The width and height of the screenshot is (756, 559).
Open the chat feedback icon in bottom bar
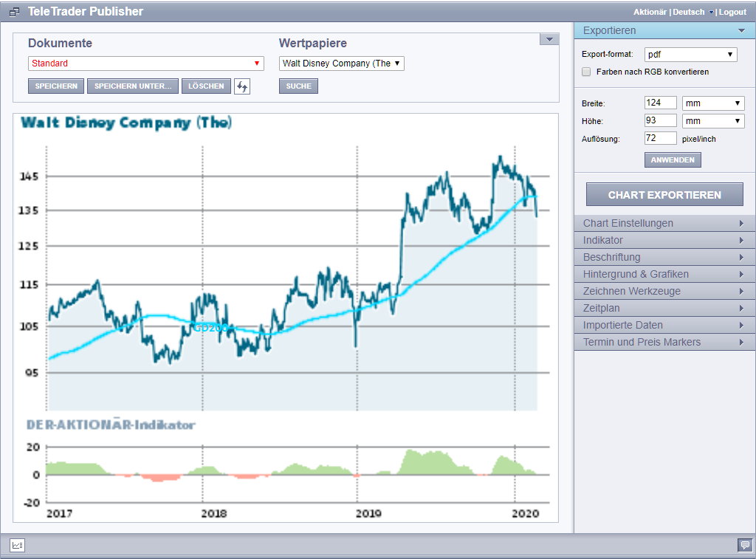pos(745,545)
